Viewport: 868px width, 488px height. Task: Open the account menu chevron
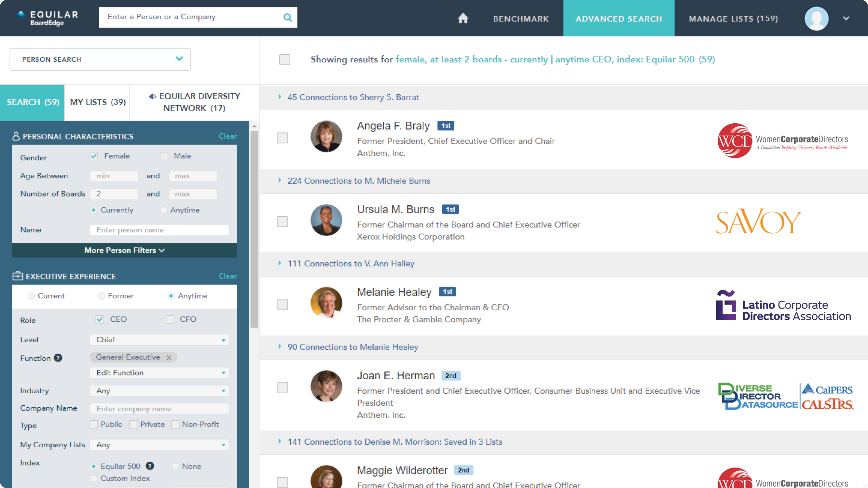point(846,19)
